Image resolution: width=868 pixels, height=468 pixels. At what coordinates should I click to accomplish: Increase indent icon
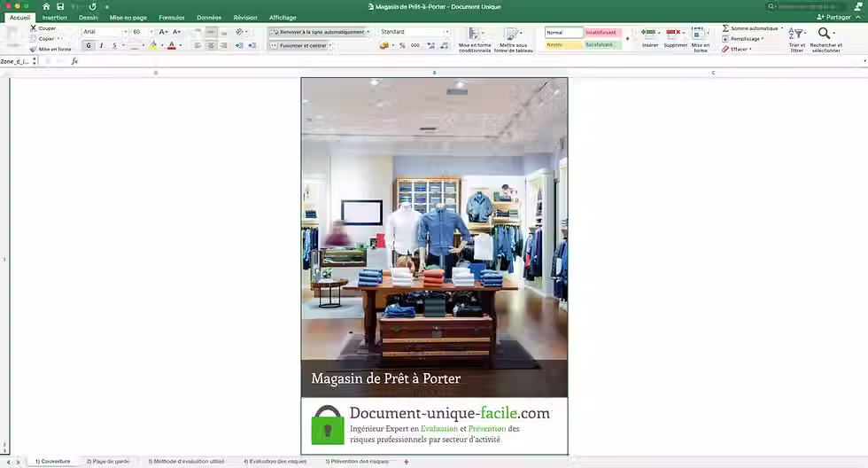252,45
